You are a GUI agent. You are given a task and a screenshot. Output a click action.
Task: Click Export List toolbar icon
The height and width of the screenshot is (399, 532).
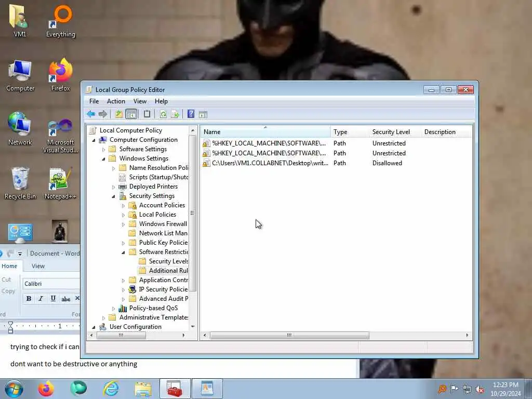(175, 114)
